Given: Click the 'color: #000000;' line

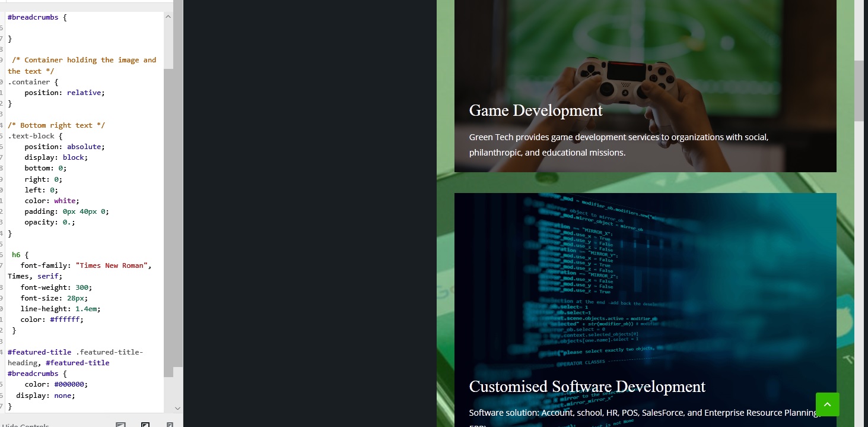Looking at the screenshot, I should (x=56, y=384).
